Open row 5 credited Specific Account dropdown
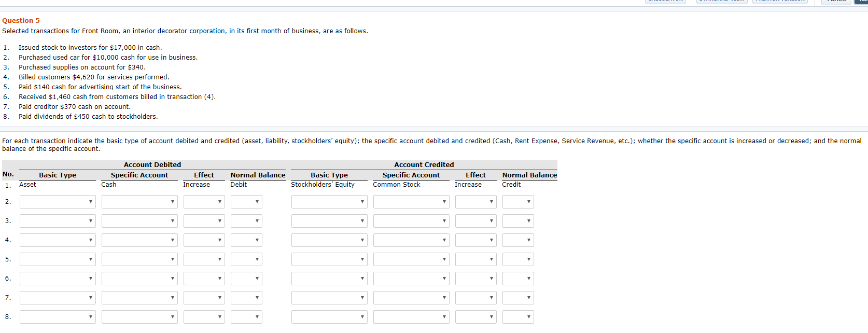 point(411,259)
